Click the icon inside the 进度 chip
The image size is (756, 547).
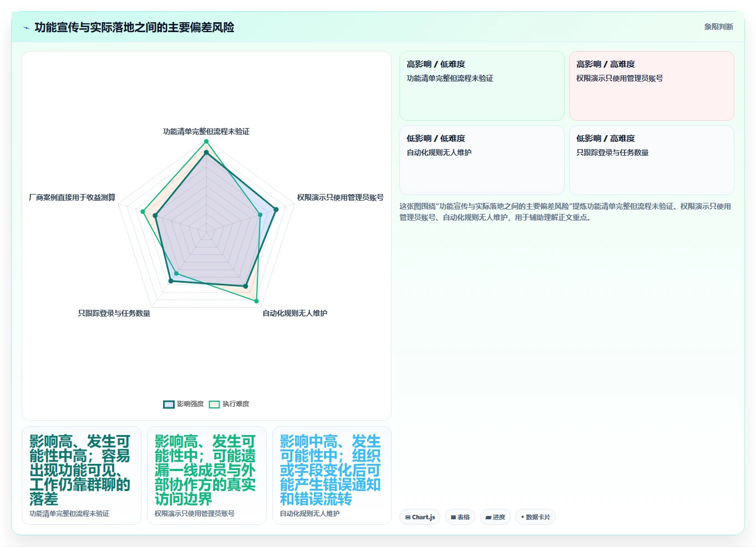point(488,517)
